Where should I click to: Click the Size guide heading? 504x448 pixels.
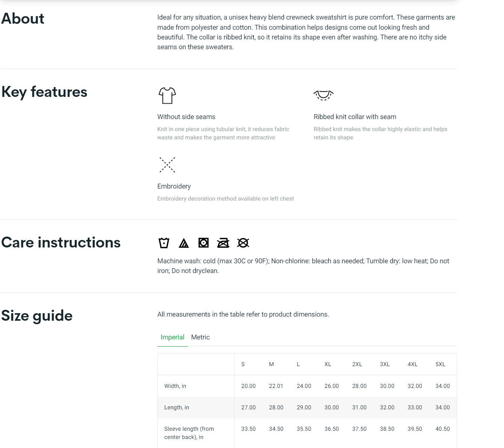tap(37, 315)
